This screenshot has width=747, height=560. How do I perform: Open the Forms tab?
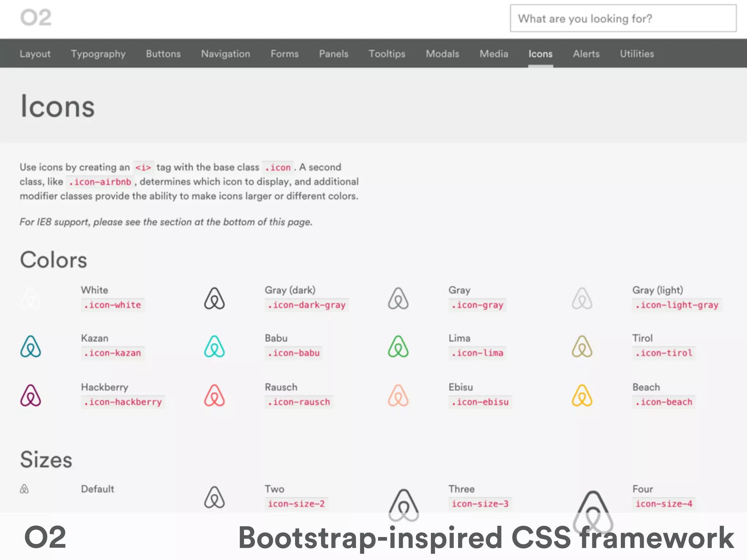click(285, 54)
